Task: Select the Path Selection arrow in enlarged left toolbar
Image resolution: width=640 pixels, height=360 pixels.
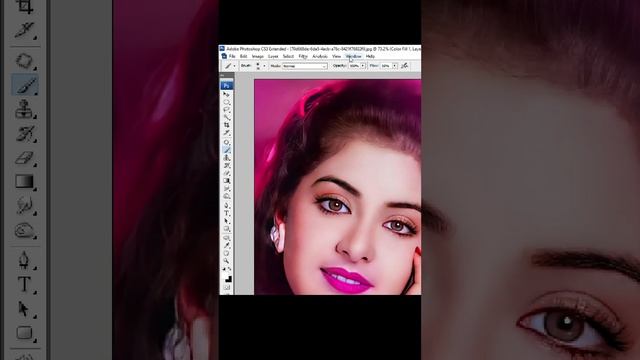Action: (24, 309)
